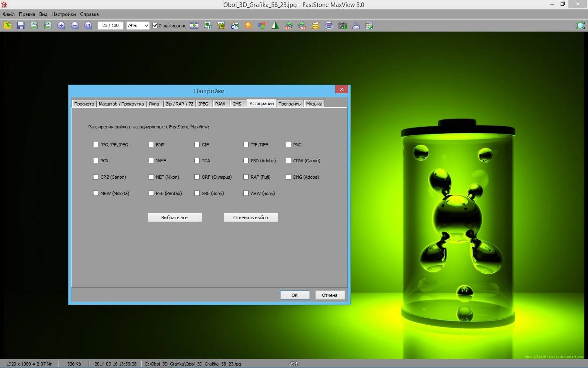The height and width of the screenshot is (368, 588).
Task: Open settings checklist toolbar icon
Action: point(370,25)
